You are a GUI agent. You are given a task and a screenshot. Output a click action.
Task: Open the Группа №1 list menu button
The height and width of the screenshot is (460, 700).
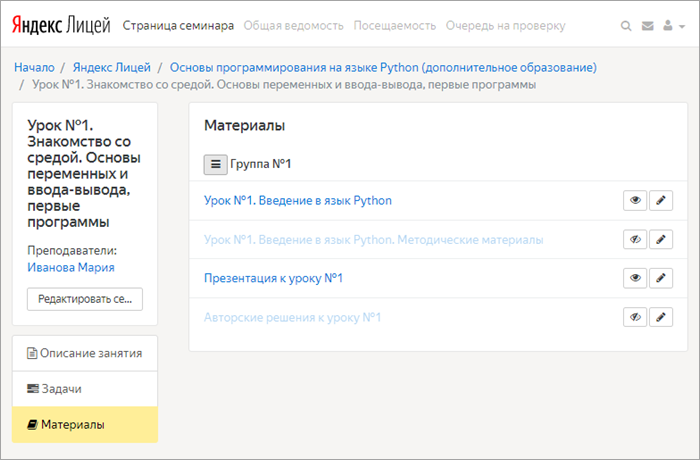(x=216, y=164)
